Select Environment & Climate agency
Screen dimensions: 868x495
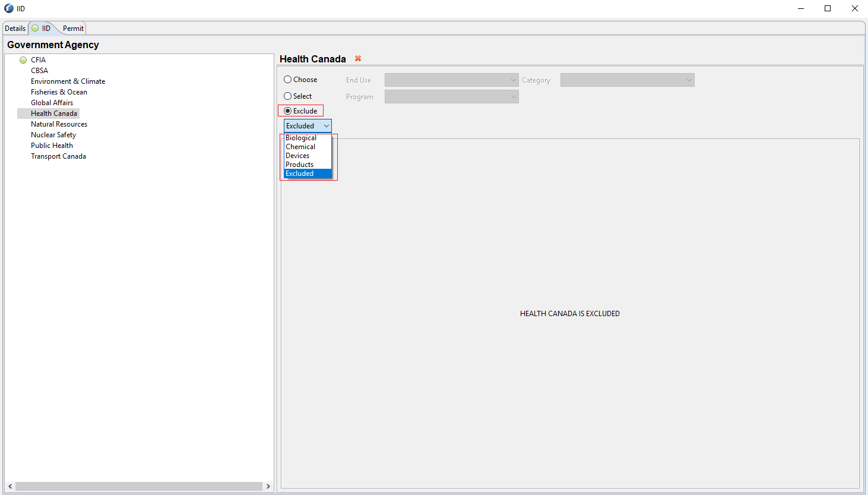68,81
